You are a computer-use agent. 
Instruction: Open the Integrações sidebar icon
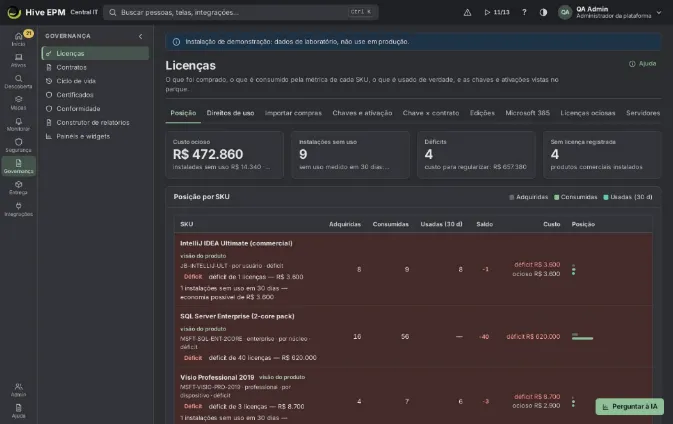[18, 209]
